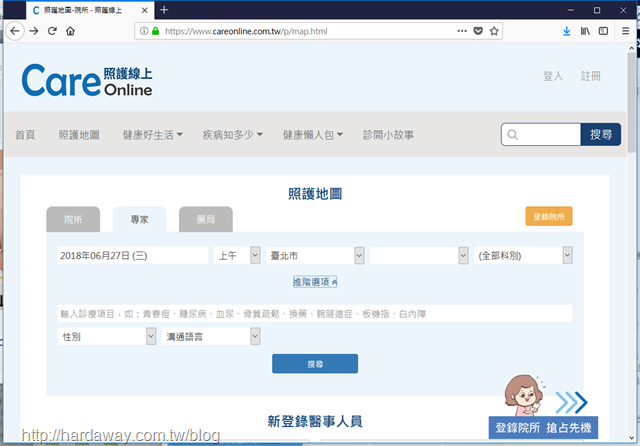640x446 pixels.
Task: Go to 首頁 in navigation
Action: click(25, 135)
